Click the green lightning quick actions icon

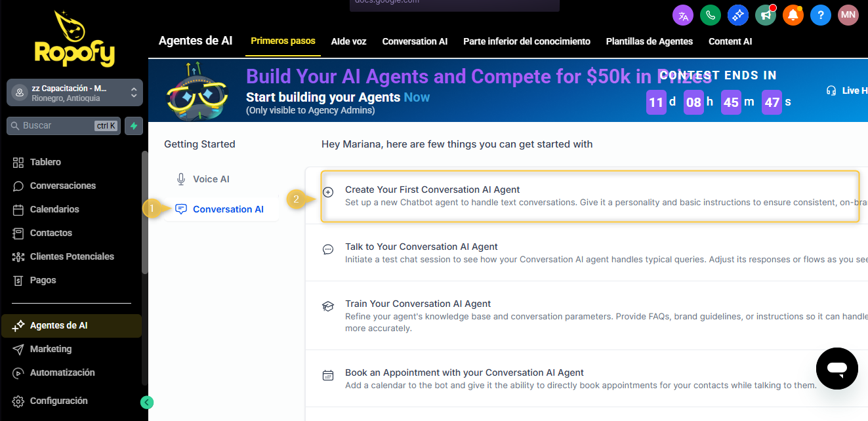tap(133, 126)
